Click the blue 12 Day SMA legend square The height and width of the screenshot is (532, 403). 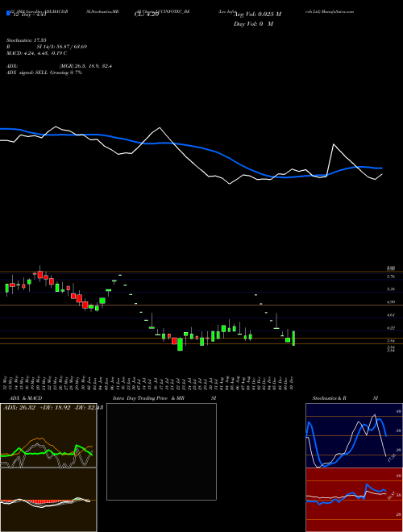8,14
